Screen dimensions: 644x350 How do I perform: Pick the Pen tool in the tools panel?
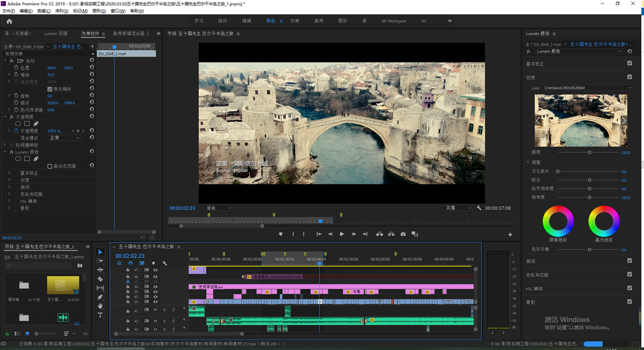(x=100, y=297)
